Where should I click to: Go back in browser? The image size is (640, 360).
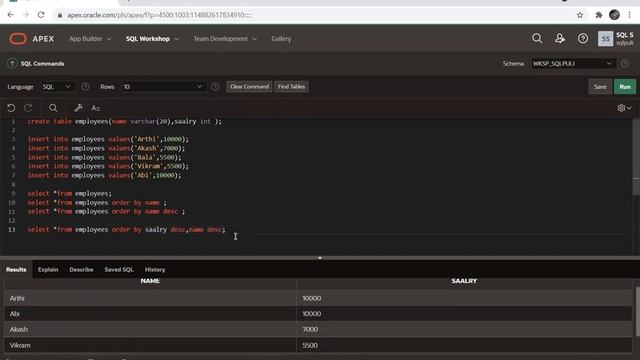[x=11, y=15]
